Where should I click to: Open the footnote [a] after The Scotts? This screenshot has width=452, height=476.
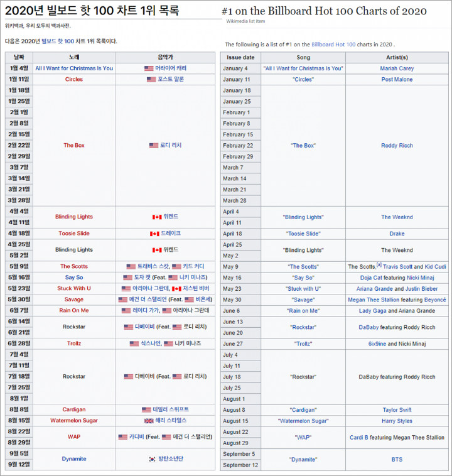[379, 265]
